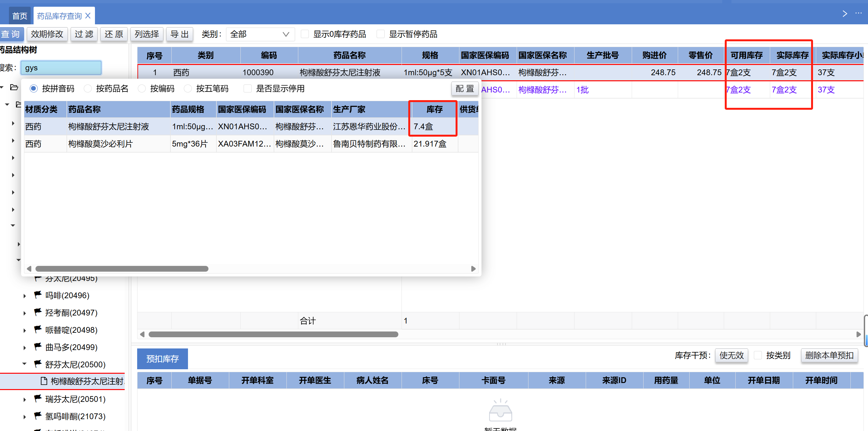The image size is (868, 431).
Task: Switch to the 首页 tab
Action: (x=20, y=16)
